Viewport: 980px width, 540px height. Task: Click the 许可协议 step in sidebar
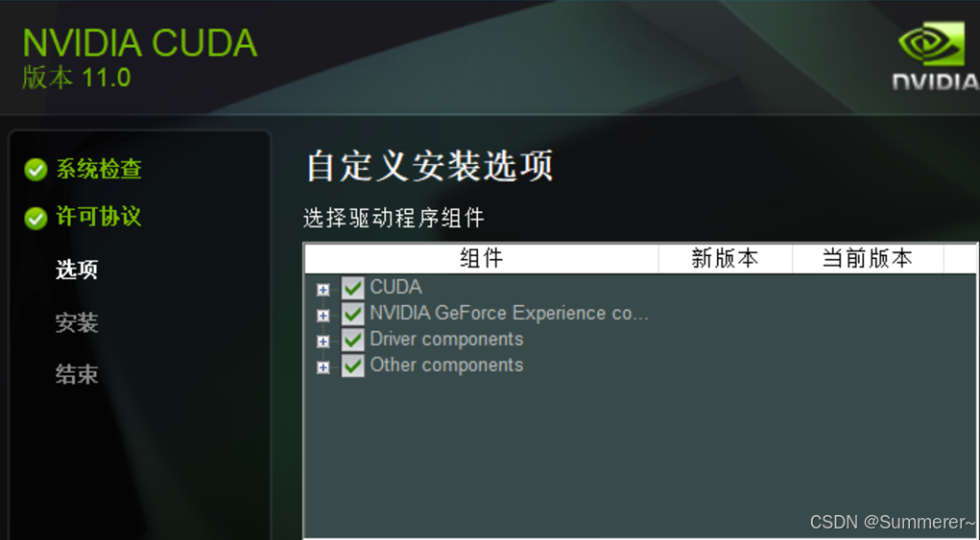click(99, 217)
